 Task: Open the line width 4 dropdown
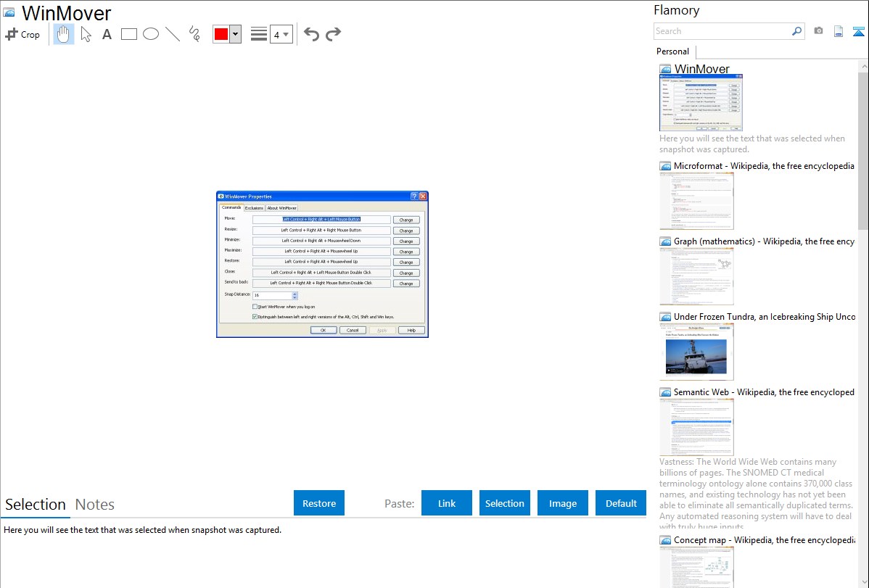[281, 34]
